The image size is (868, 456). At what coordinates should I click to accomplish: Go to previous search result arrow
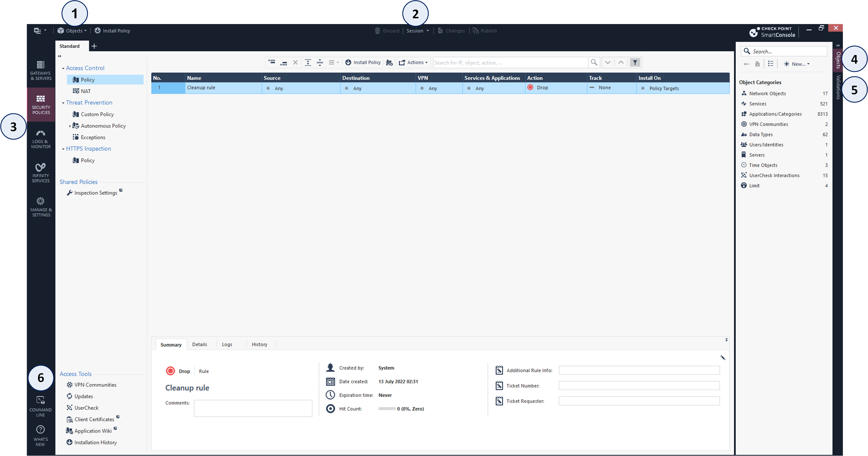(x=621, y=62)
